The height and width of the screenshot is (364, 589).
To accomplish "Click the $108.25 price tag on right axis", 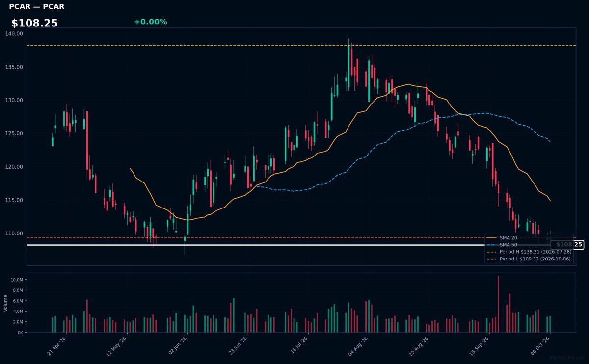I will 567,245.
